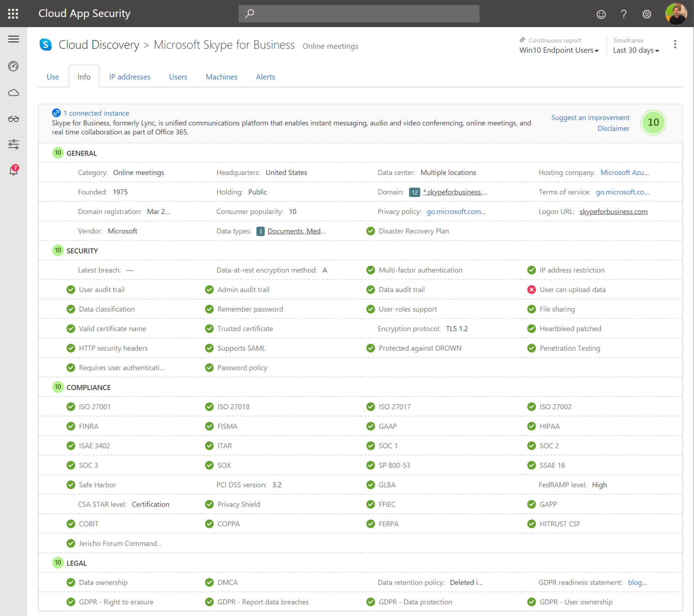Open the Win10 Endpoint Users dropdown
Screen dimensions: 694x616
[559, 50]
